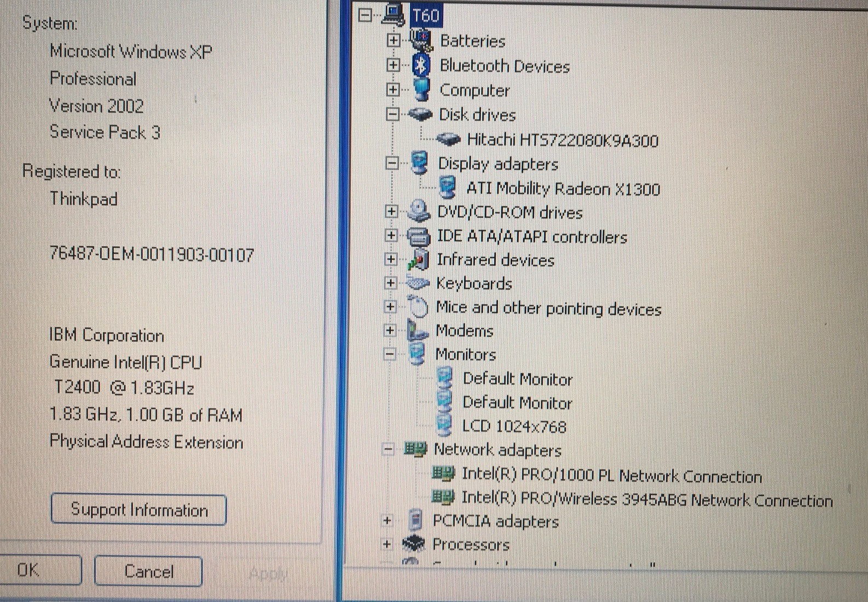Select the Processors label

pyautogui.click(x=471, y=545)
